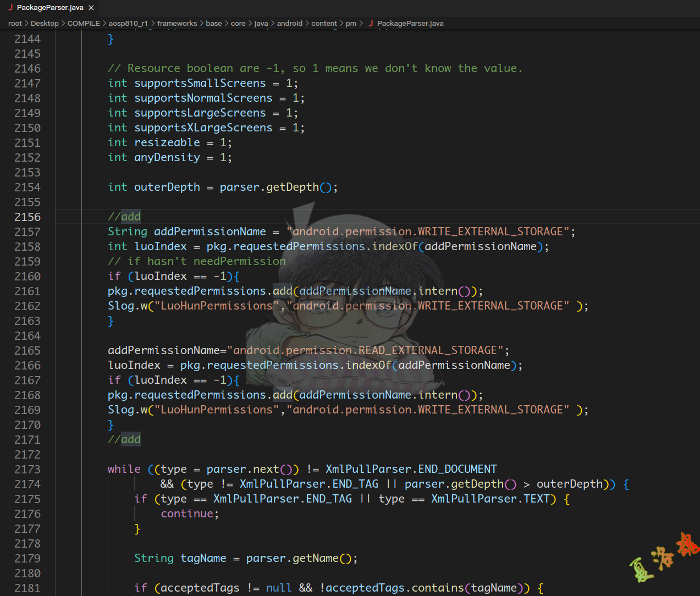Viewport: 700px width, 596px height.
Task: Open the Desktop breadcrumb folder
Action: click(45, 24)
